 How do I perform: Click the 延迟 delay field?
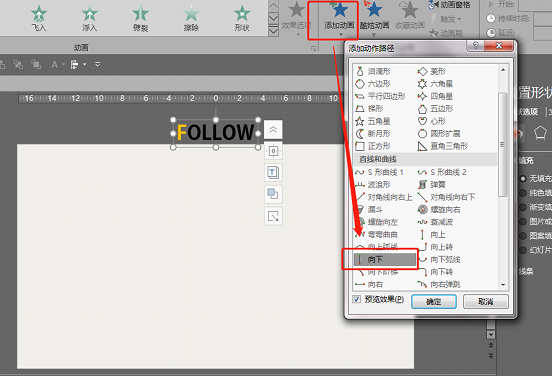pos(543,33)
